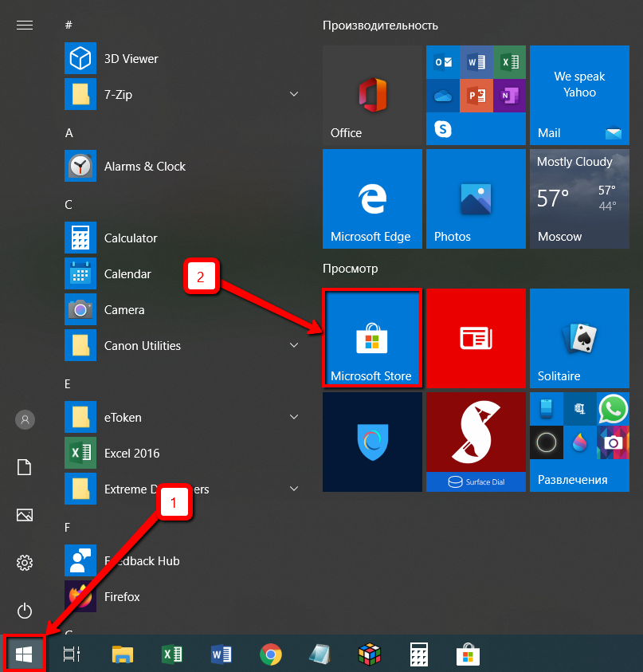Open the Развлечения folder tile label

[x=572, y=480]
